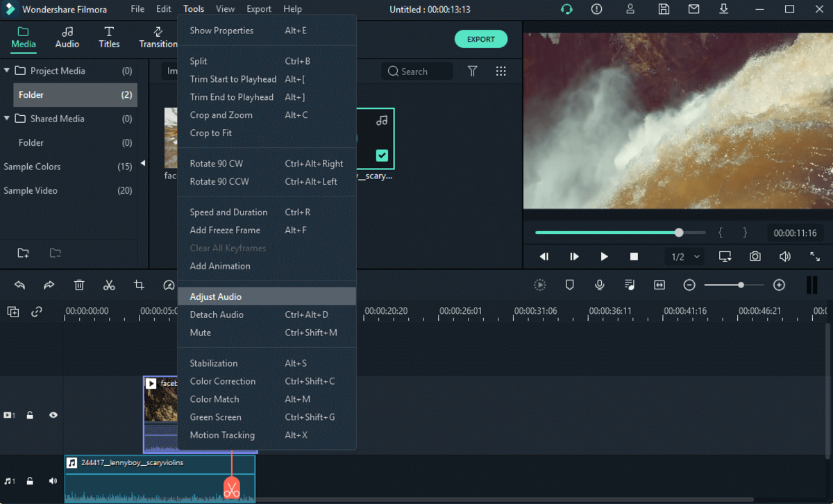
Task: Delete selected clip using the Trash icon
Action: (x=79, y=285)
